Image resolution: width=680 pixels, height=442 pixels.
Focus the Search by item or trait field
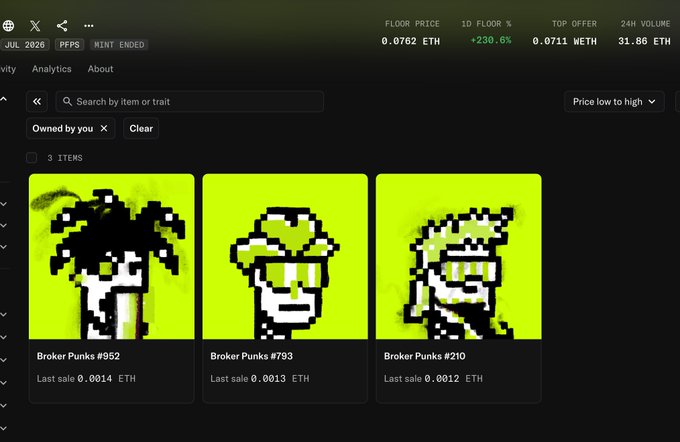pyautogui.click(x=190, y=101)
